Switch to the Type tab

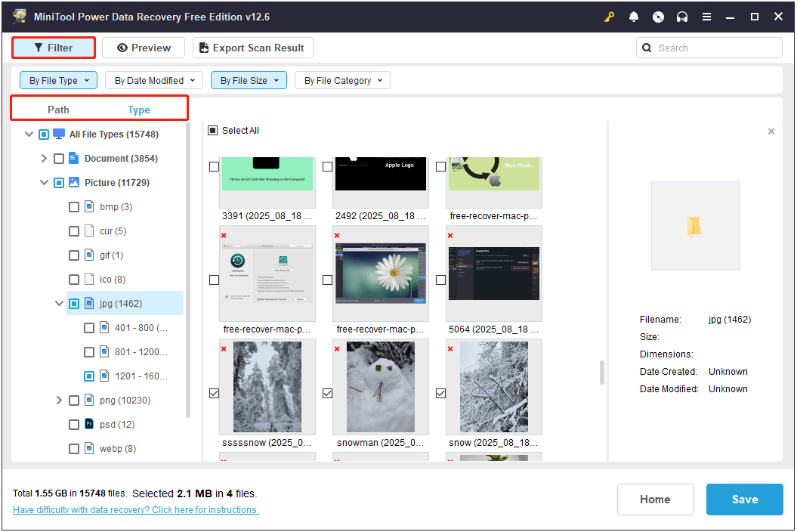[139, 110]
